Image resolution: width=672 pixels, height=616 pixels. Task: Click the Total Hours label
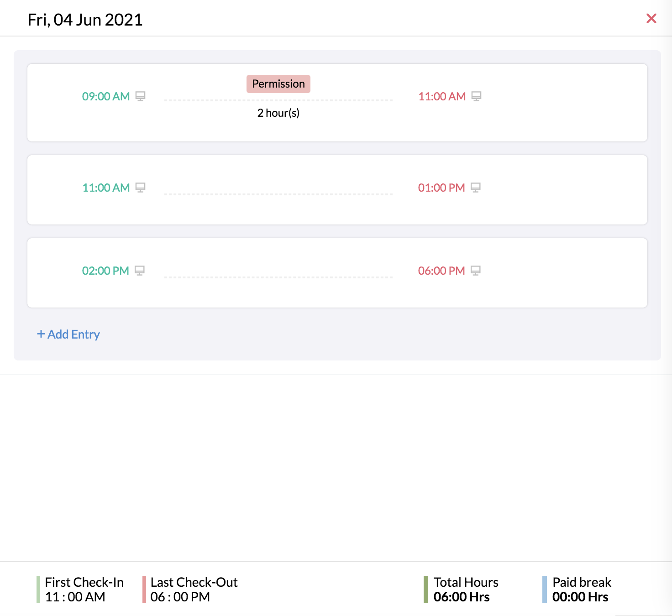coord(466,582)
